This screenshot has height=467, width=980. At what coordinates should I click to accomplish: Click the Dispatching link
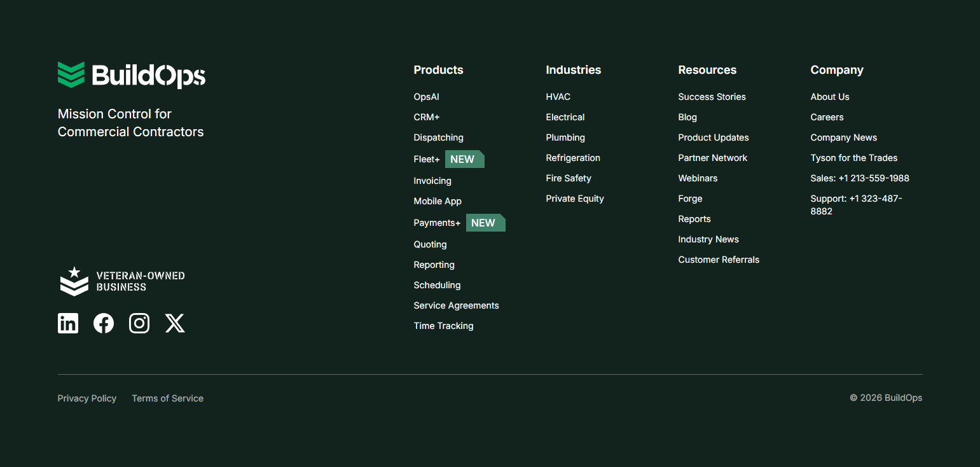pos(438,137)
